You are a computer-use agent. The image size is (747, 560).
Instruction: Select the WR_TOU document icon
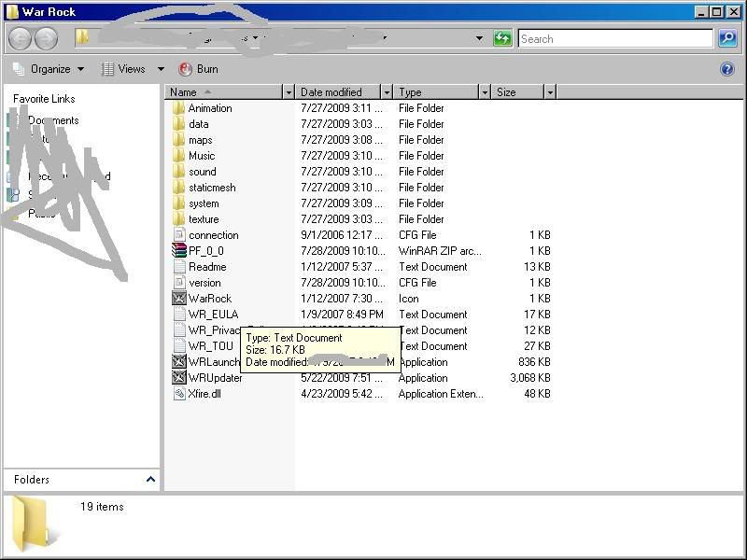tap(179, 345)
